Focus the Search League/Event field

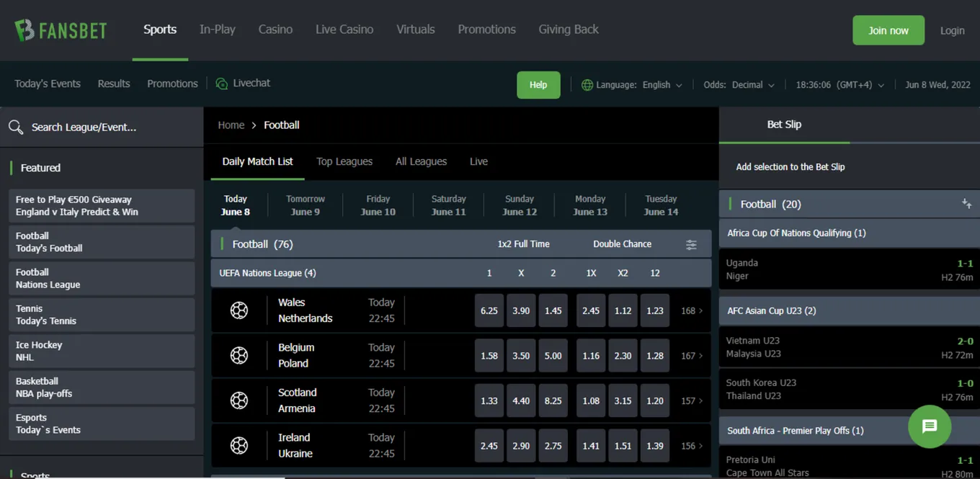[102, 127]
